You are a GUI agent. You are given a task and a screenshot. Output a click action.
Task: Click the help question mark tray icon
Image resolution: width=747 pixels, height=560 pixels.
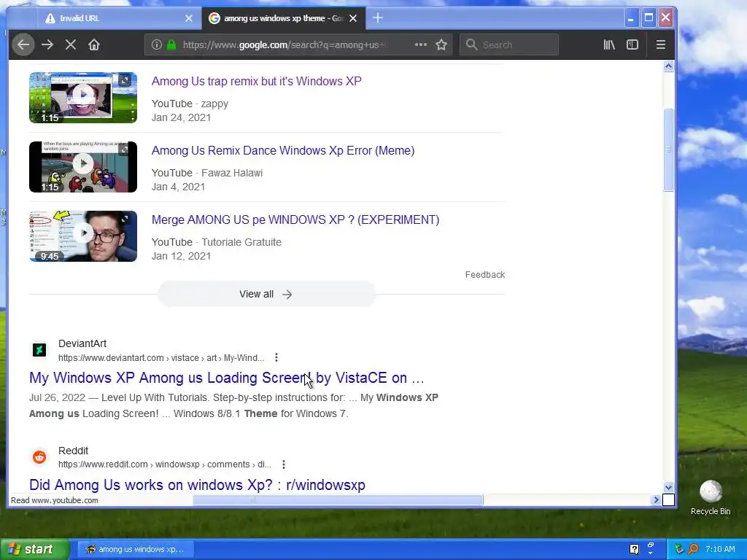[634, 549]
